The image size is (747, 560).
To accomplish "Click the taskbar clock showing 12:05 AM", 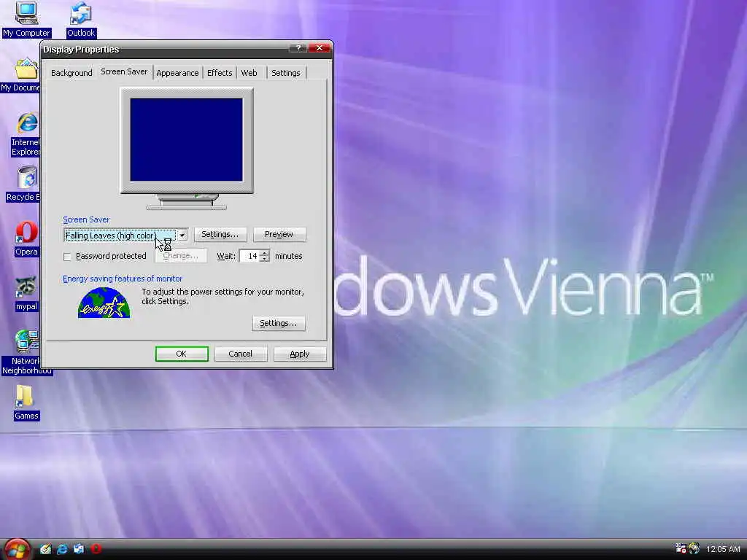I will tap(723, 549).
